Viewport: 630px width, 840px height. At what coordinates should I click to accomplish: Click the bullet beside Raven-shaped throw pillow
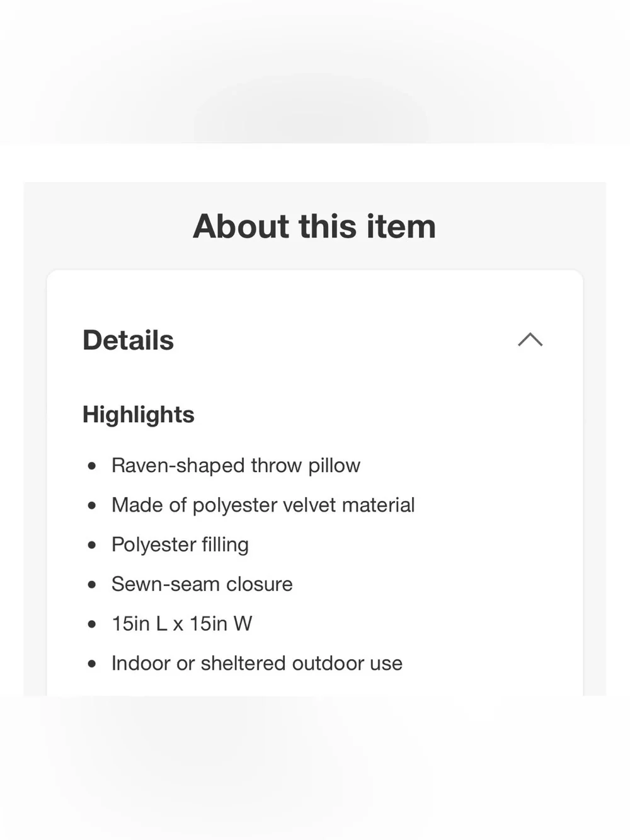[92, 466]
